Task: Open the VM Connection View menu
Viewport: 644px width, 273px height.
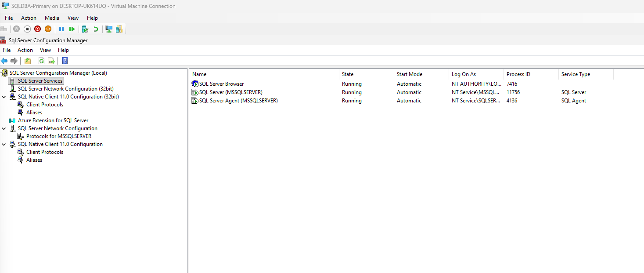Action: (73, 18)
